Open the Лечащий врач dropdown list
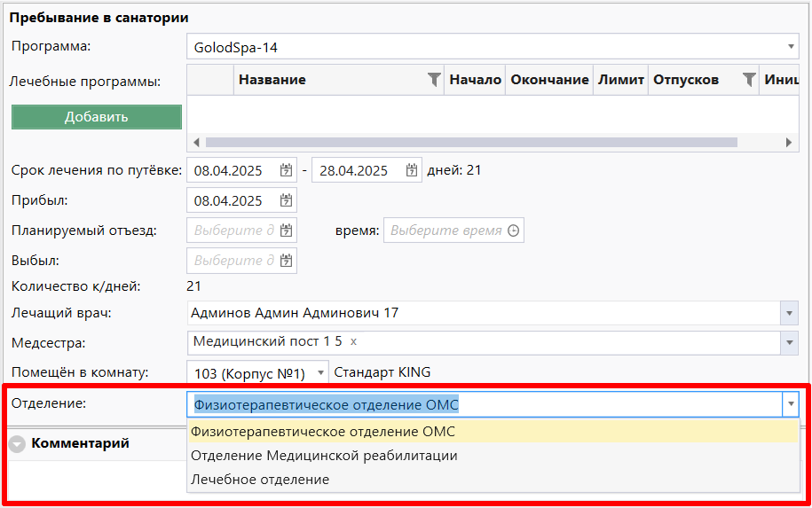Image resolution: width=812 pixels, height=508 pixels. (789, 313)
